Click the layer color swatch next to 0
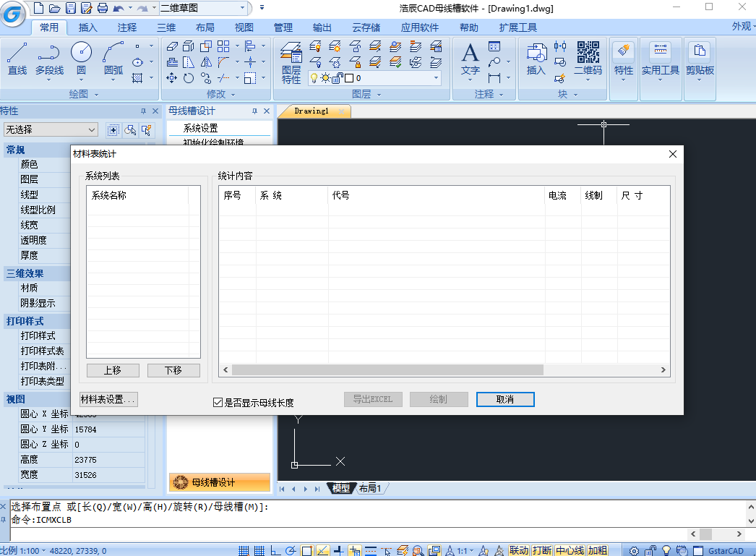The height and width of the screenshot is (556, 756). pos(350,78)
